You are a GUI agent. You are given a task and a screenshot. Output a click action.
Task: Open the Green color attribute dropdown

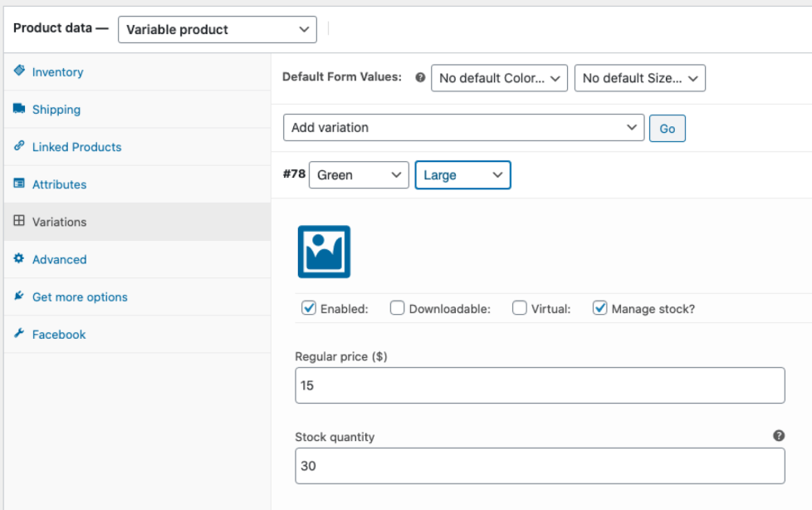click(359, 175)
